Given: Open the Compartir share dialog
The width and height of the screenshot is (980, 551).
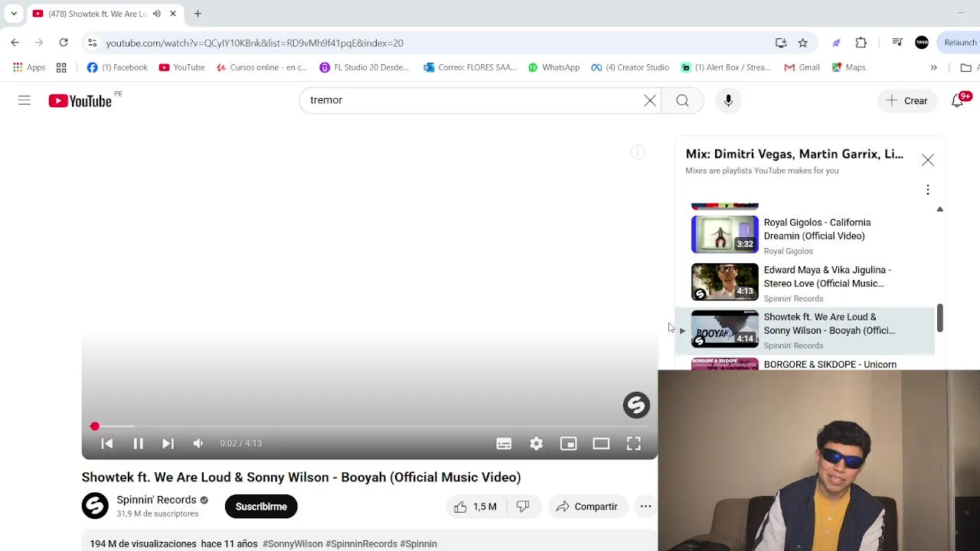Looking at the screenshot, I should pyautogui.click(x=586, y=507).
